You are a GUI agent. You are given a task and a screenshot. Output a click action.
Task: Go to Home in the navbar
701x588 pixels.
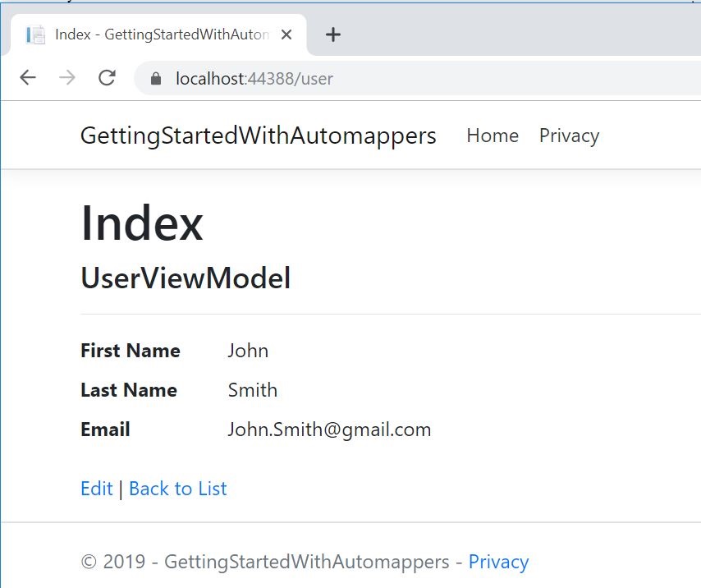point(492,136)
